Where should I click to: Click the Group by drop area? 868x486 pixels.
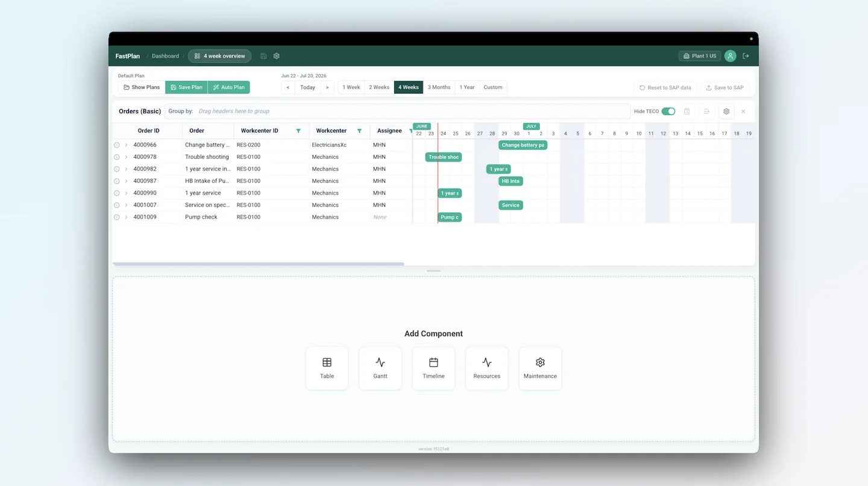coord(397,111)
